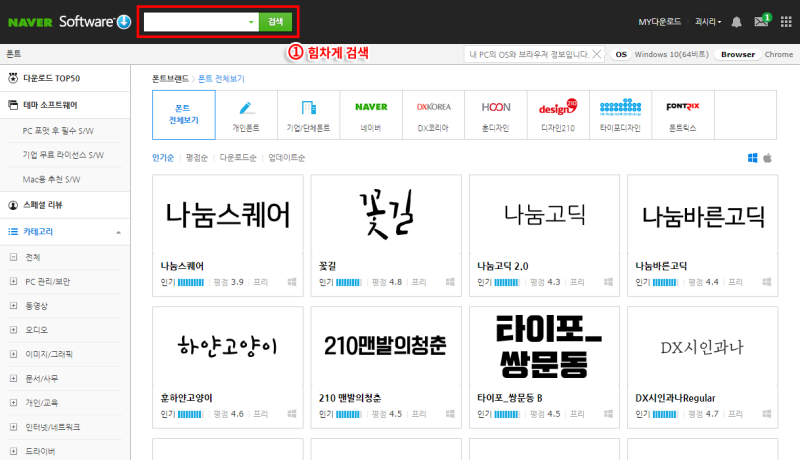Open the 타이포_쌍문동 font preview thumbnail
This screenshot has width=800, height=460.
click(544, 346)
